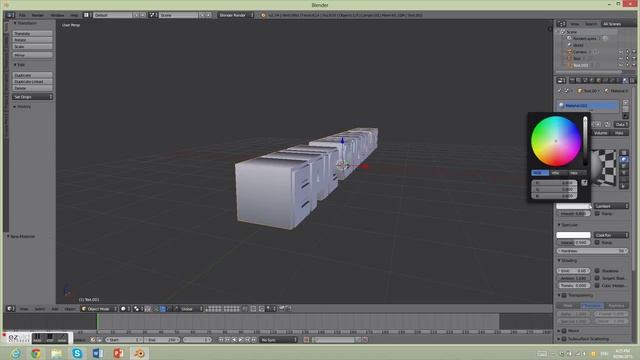Click the Blender taskbar icon
Screen dimensions: 640x360
139,353
